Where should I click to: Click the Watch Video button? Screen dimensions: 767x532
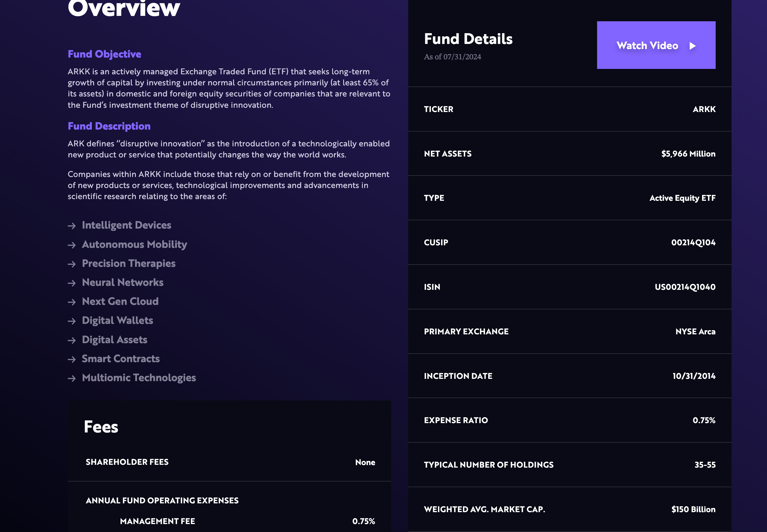click(x=656, y=45)
